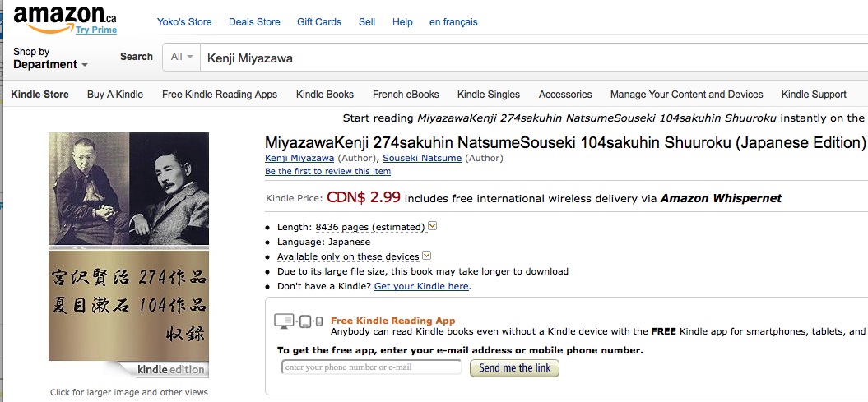The image size is (868, 402).
Task: Open the Shop by Department menu
Action: pyautogui.click(x=50, y=58)
